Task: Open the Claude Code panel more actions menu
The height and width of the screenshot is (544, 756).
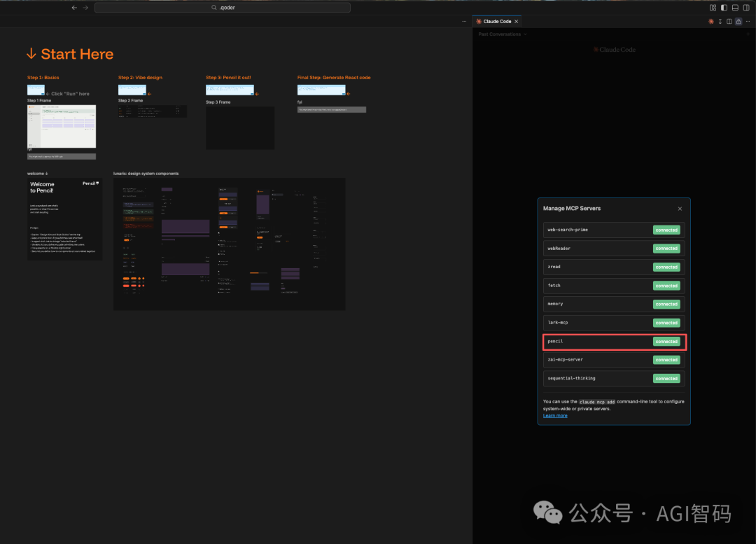Action: (x=748, y=22)
